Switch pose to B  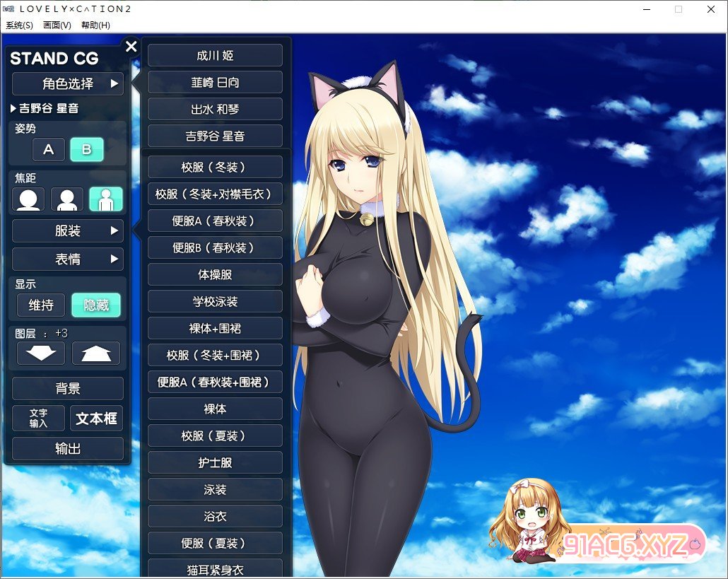(87, 150)
